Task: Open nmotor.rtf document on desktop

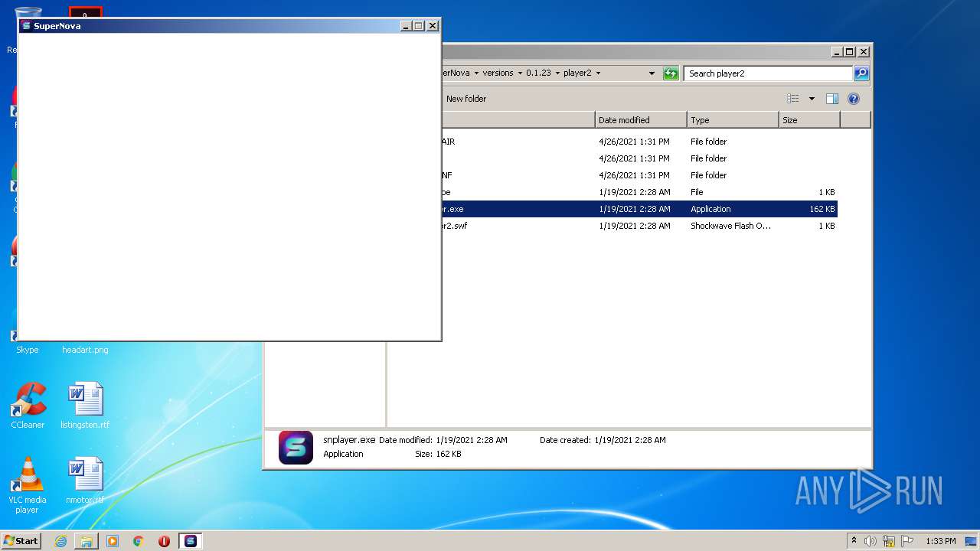Action: [x=85, y=481]
